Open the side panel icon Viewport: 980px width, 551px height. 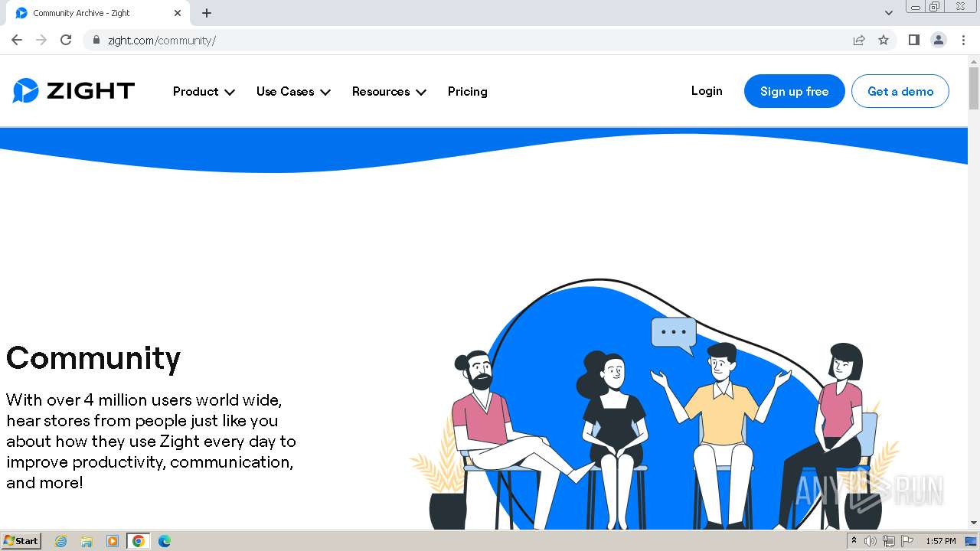pos(913,40)
